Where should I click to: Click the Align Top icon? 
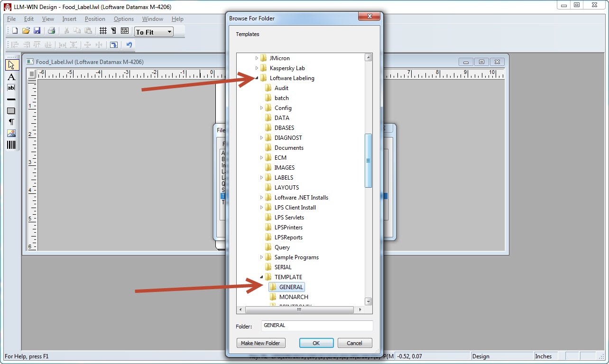click(37, 45)
